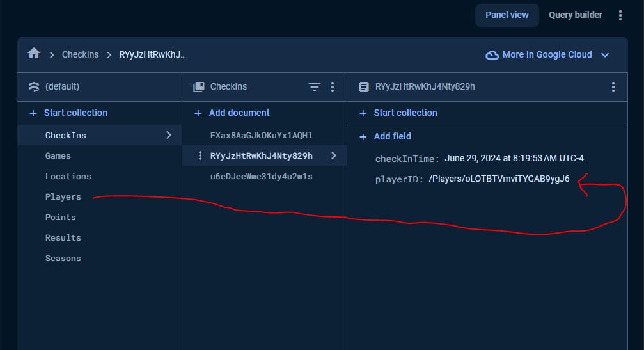Switch to Query builder tab
The width and height of the screenshot is (644, 350).
576,15
